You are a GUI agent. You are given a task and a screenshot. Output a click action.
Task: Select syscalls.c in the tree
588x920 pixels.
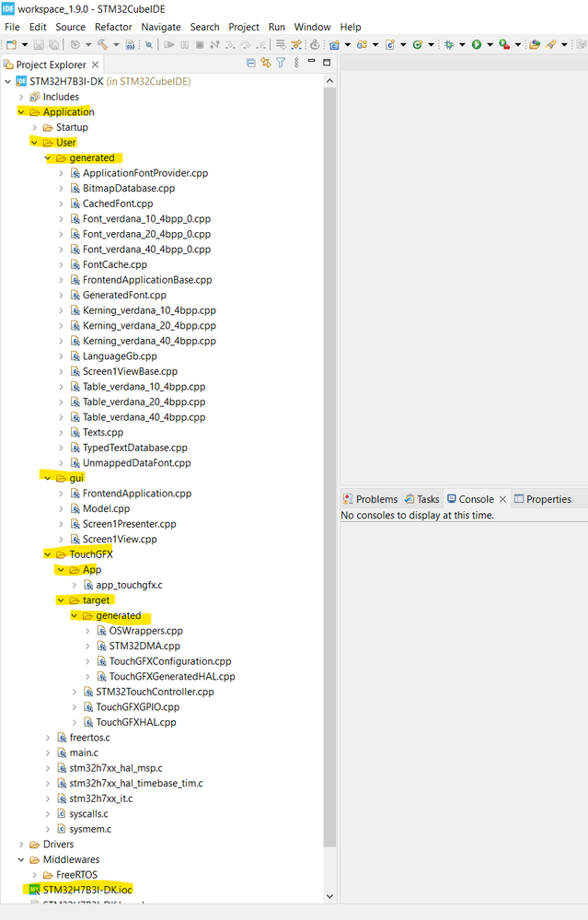(88, 814)
